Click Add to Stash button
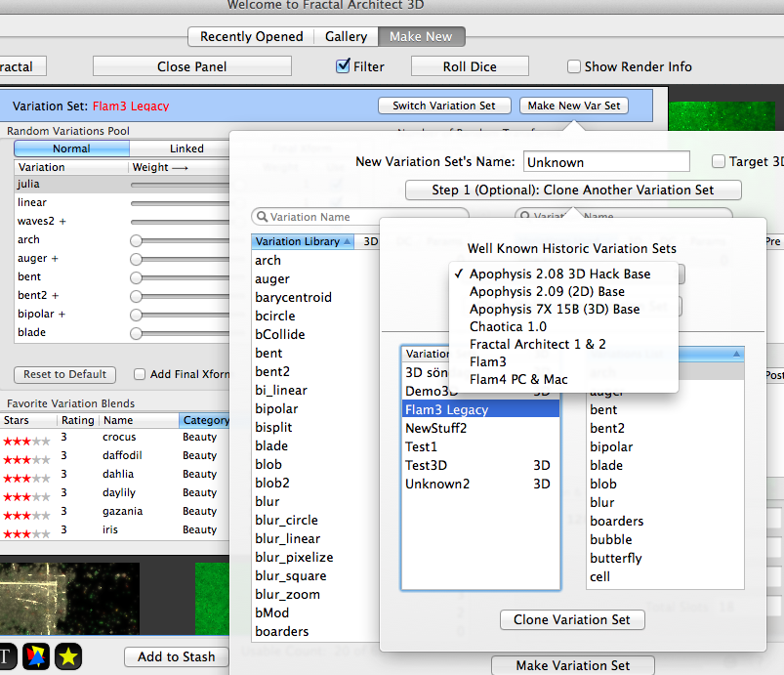 click(x=177, y=656)
